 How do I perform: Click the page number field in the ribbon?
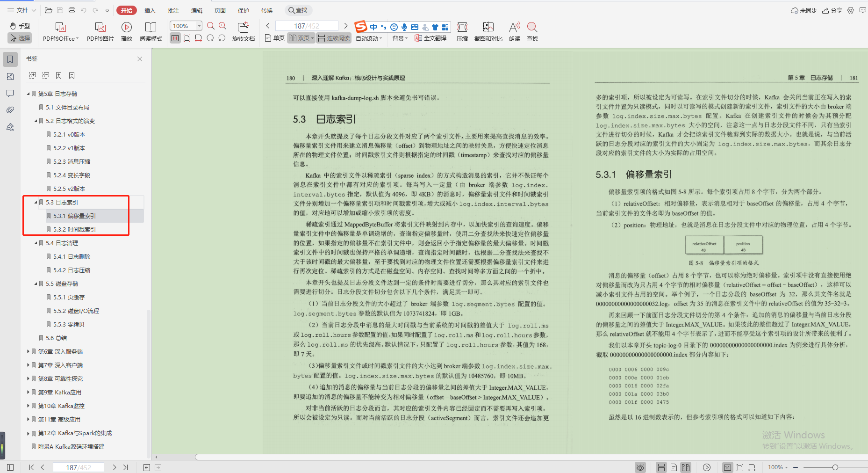point(307,26)
